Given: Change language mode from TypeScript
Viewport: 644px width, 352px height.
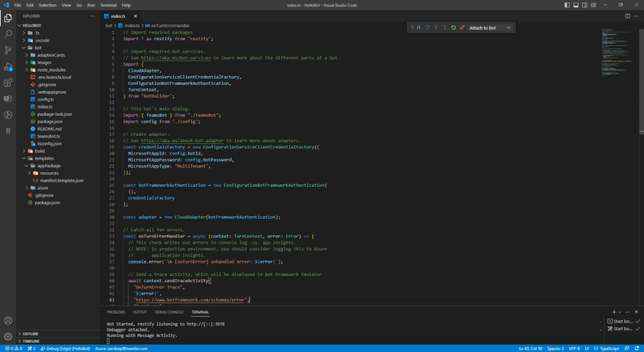Looking at the screenshot, I should 609,348.
